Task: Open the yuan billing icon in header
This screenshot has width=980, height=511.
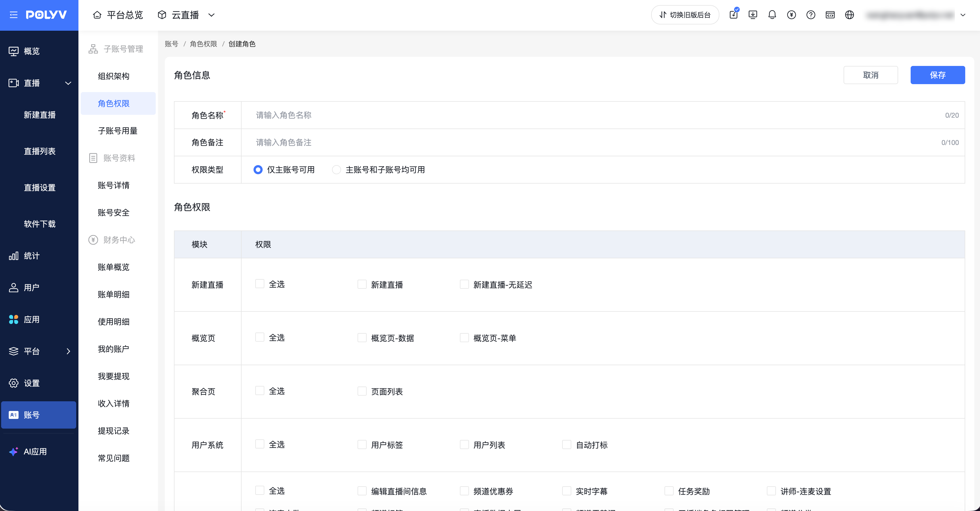Action: pyautogui.click(x=791, y=15)
